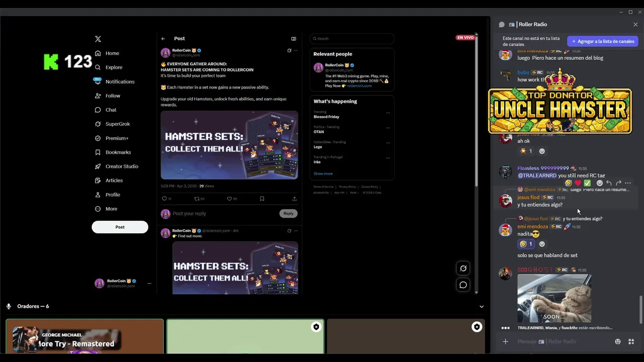Screen dimensions: 644x362
Task: Repost the RollerCoin post
Action: (x=197, y=199)
